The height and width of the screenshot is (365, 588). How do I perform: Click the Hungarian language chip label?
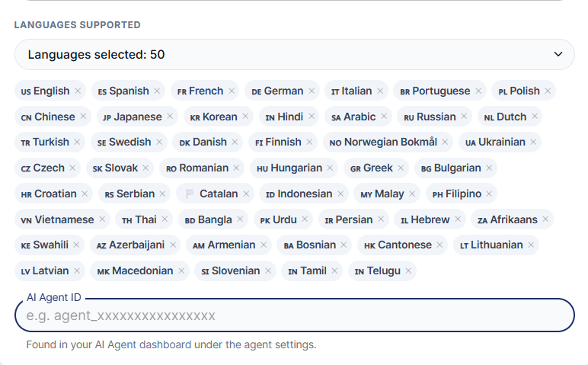(x=296, y=168)
